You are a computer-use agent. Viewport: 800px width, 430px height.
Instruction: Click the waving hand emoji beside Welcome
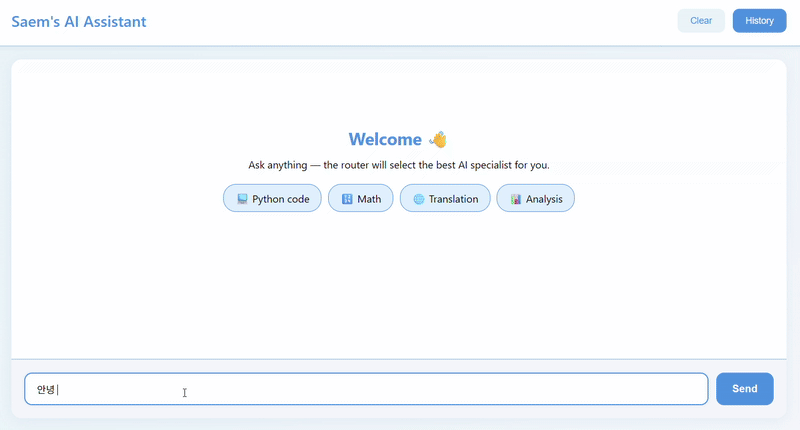(x=437, y=140)
